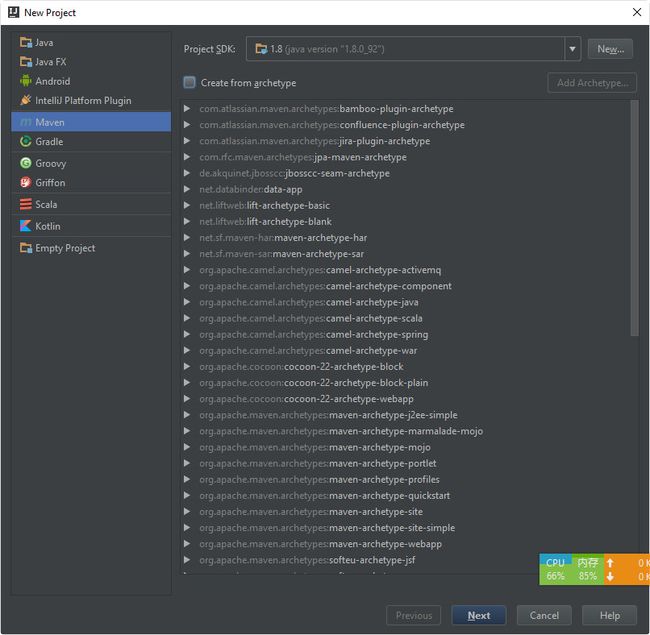Screen dimensions: 650x635
Task: Expand maven-archetype-webapp entry
Action: click(187, 544)
